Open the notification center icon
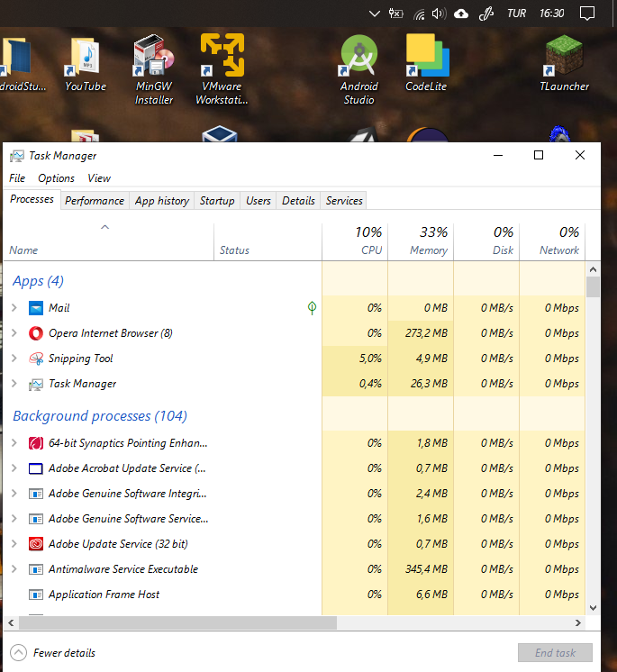The image size is (617, 672). pos(587,14)
